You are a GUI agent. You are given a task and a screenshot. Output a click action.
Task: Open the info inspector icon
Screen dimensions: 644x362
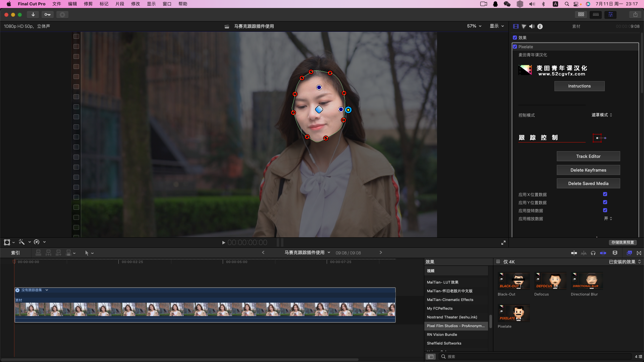pos(540,26)
